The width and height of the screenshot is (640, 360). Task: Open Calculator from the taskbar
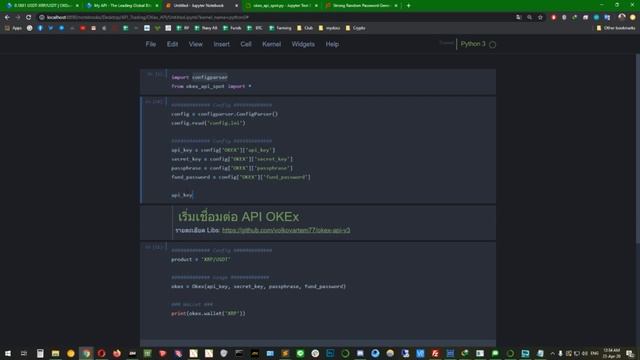(40, 353)
